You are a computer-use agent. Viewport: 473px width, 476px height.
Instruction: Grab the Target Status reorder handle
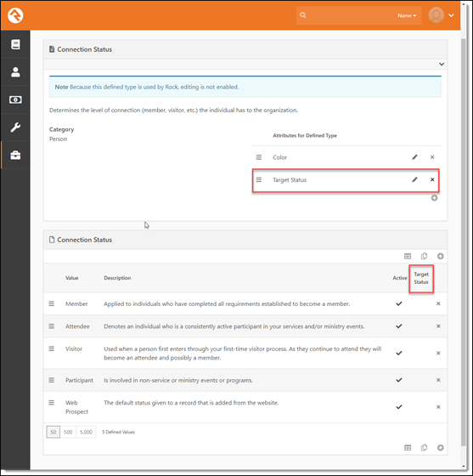coord(259,179)
